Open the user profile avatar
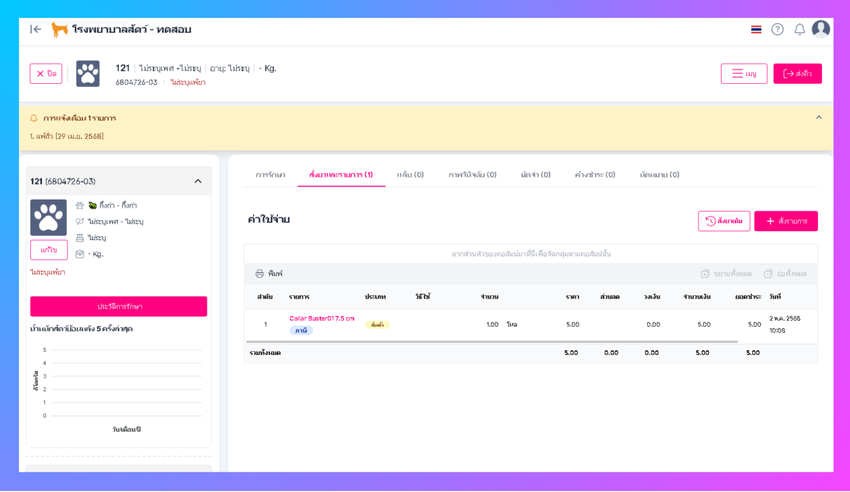The width and height of the screenshot is (850, 492). tap(821, 29)
